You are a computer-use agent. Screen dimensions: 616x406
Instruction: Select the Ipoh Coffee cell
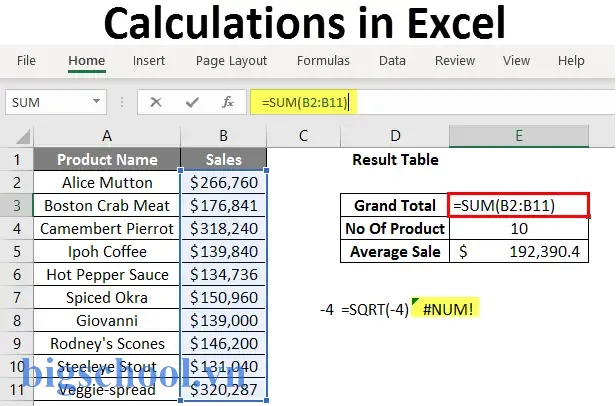click(x=107, y=251)
